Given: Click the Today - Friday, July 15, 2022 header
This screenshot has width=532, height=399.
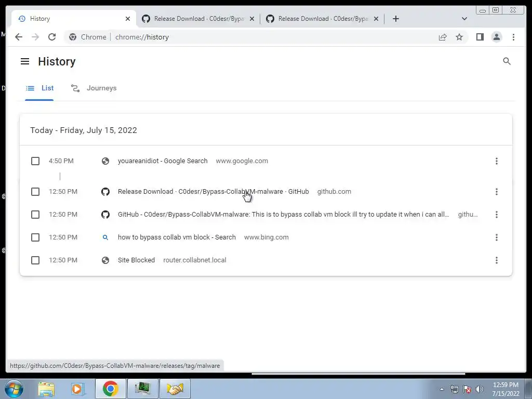Looking at the screenshot, I should pos(84,130).
